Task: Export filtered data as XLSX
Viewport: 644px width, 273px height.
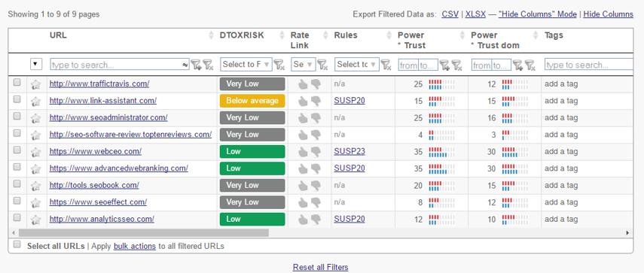Action: point(475,14)
